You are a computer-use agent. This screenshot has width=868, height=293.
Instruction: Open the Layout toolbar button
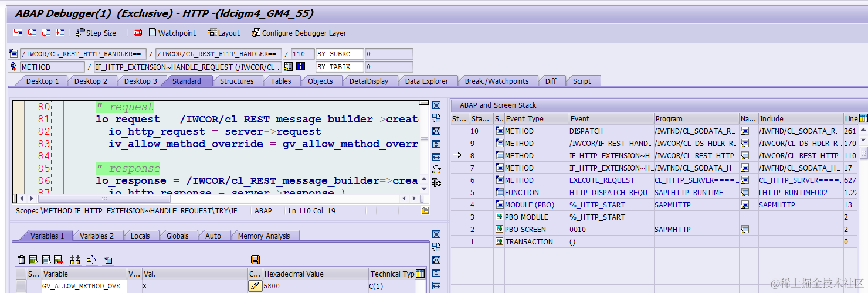coord(224,33)
